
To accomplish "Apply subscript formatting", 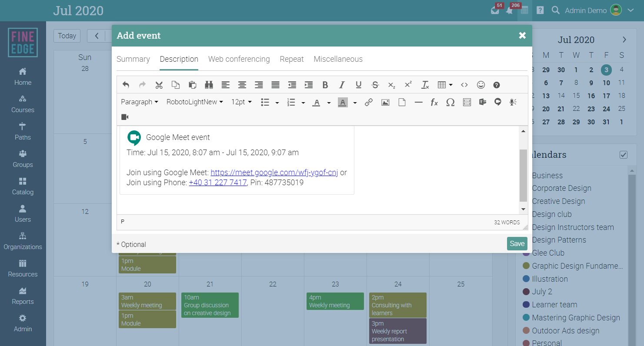I will point(392,85).
